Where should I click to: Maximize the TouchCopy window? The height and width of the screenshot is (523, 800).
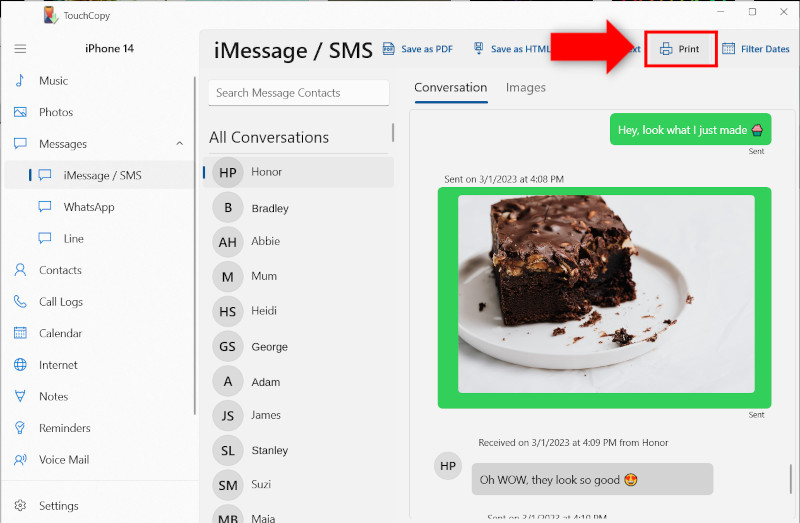click(x=753, y=12)
